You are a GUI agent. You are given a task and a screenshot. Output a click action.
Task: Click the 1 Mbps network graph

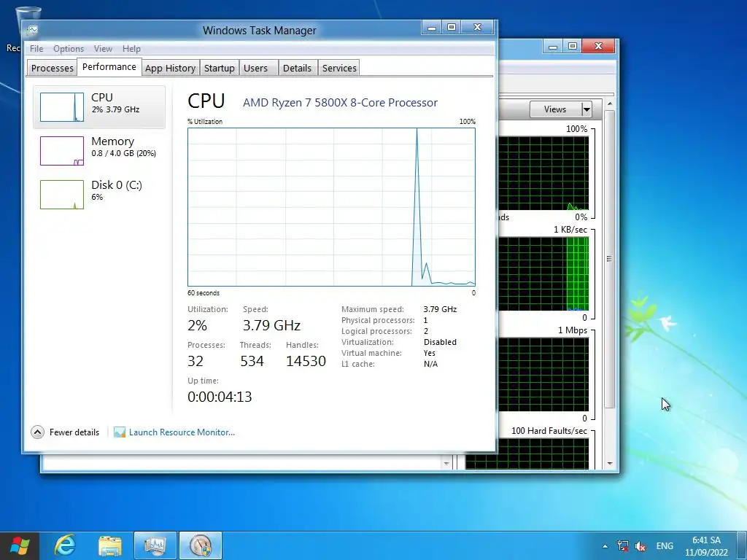(543, 374)
